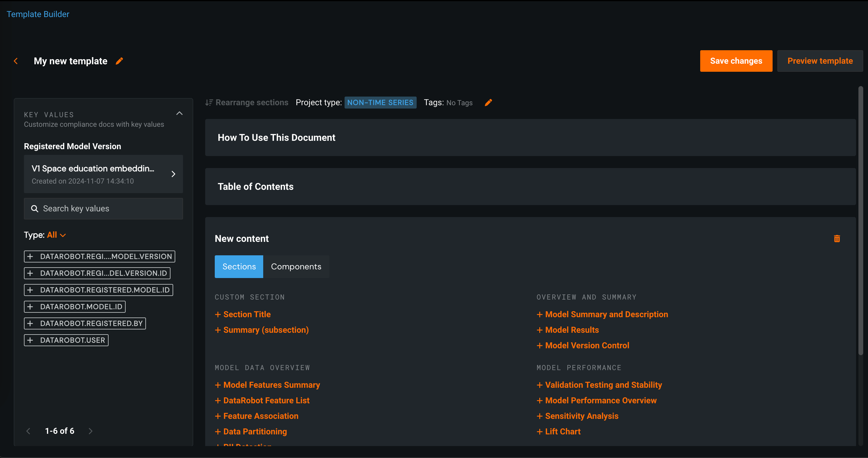Open the Type All filter dropdown
The image size is (868, 458).
[57, 235]
